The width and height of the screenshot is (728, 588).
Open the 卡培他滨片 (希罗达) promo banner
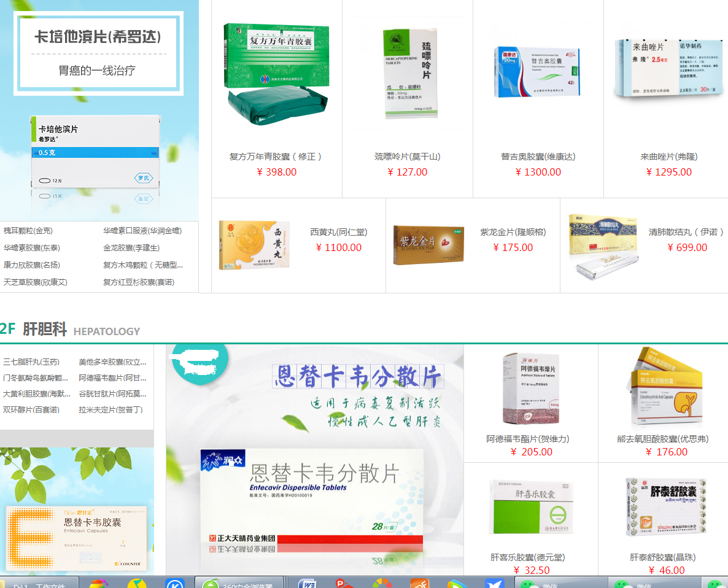[x=99, y=110]
